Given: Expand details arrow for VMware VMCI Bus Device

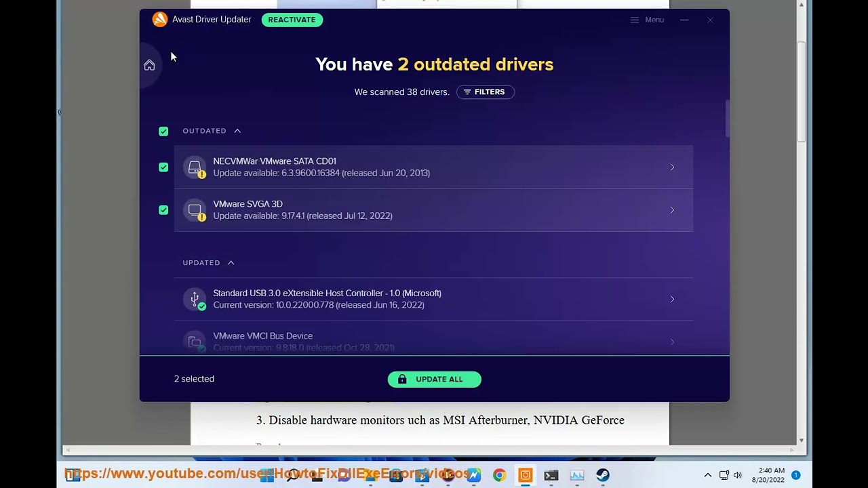Looking at the screenshot, I should pos(672,342).
